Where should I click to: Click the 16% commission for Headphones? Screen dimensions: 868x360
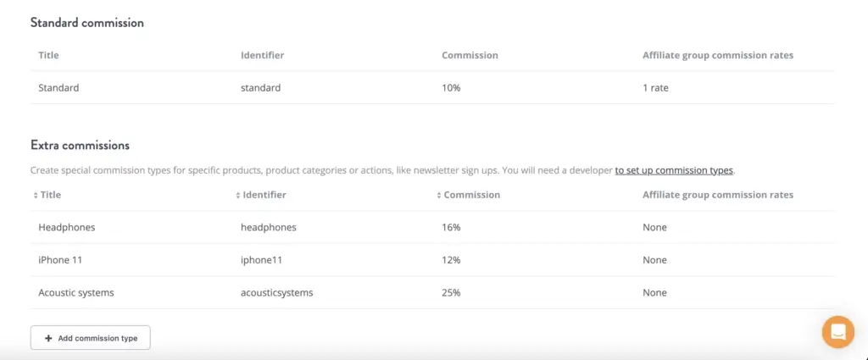pos(451,227)
